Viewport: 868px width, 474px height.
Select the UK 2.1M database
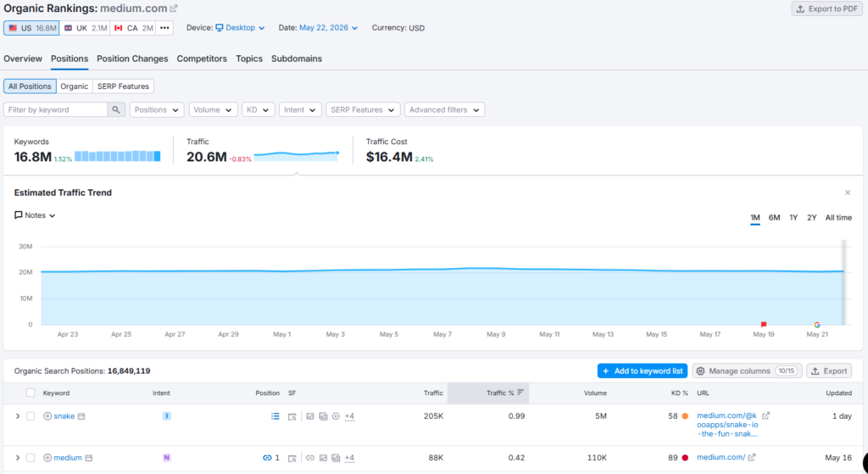coord(86,28)
